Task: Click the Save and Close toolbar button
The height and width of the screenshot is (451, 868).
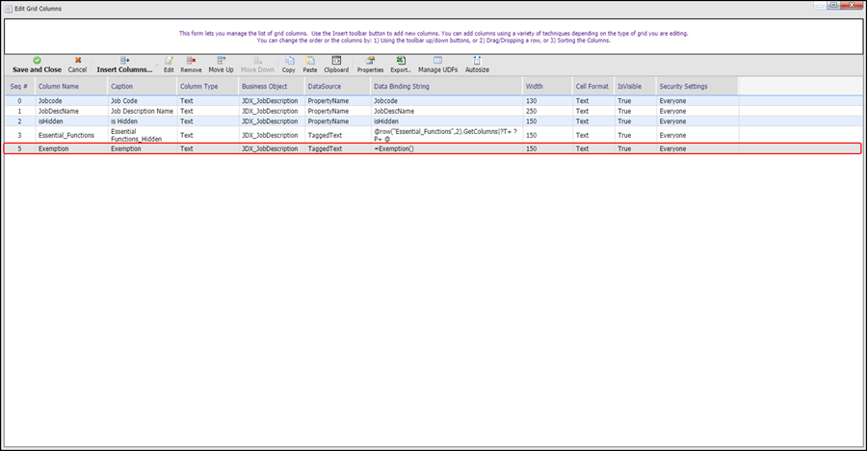Action: [37, 65]
